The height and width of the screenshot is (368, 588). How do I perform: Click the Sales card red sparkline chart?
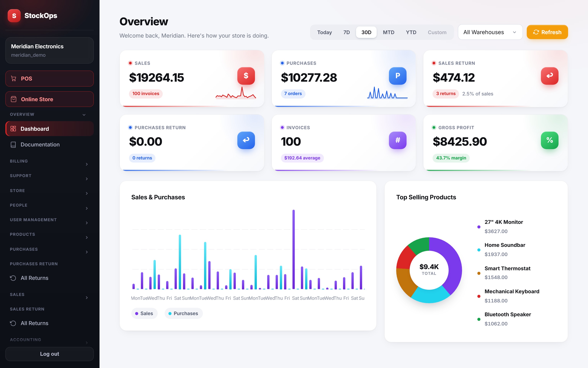pyautogui.click(x=236, y=93)
